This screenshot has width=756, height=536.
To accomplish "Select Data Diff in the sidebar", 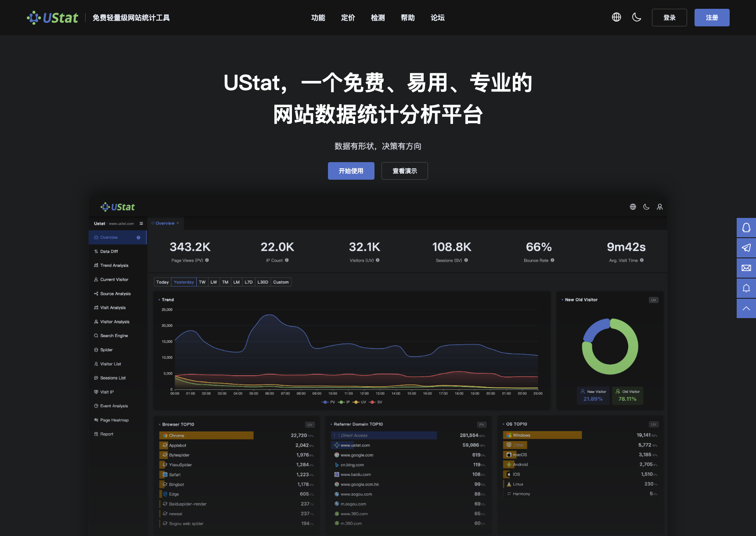I will pos(117,251).
